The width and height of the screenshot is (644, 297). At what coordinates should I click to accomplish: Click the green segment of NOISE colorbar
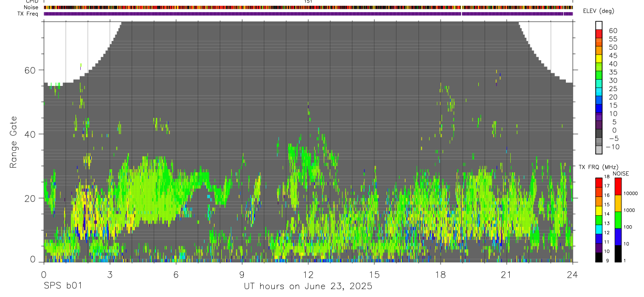pos(618,220)
